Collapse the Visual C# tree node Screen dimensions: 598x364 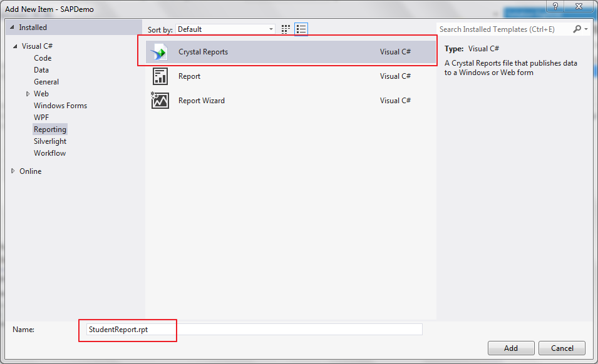(x=15, y=46)
